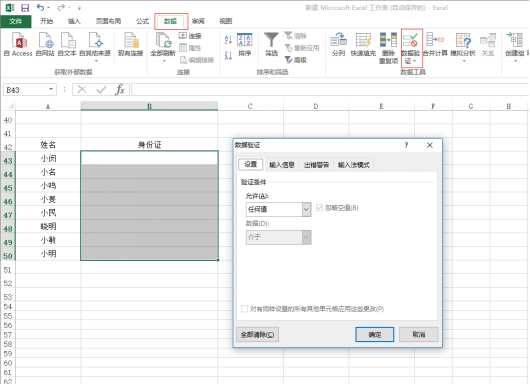Image resolution: width=530 pixels, height=385 pixels.
Task: Open Advanced (高级) filter
Action: (x=295, y=60)
